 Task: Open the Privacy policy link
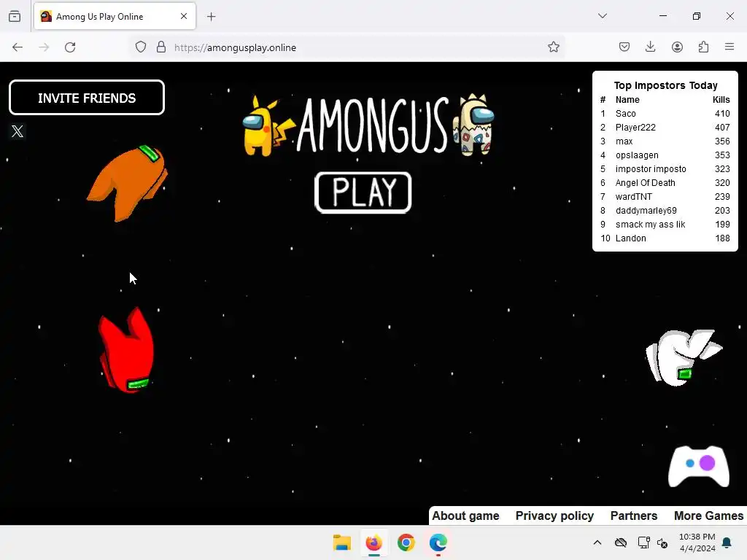point(554,516)
